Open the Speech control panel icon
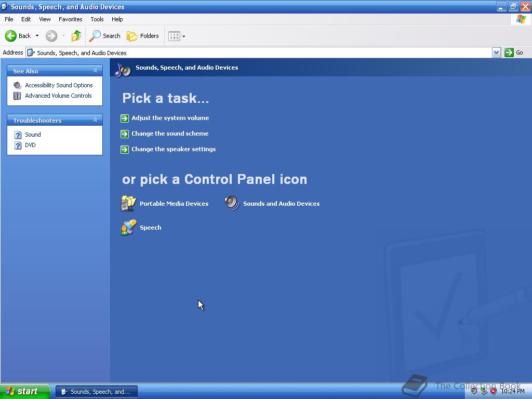The width and height of the screenshot is (532, 399). point(129,228)
